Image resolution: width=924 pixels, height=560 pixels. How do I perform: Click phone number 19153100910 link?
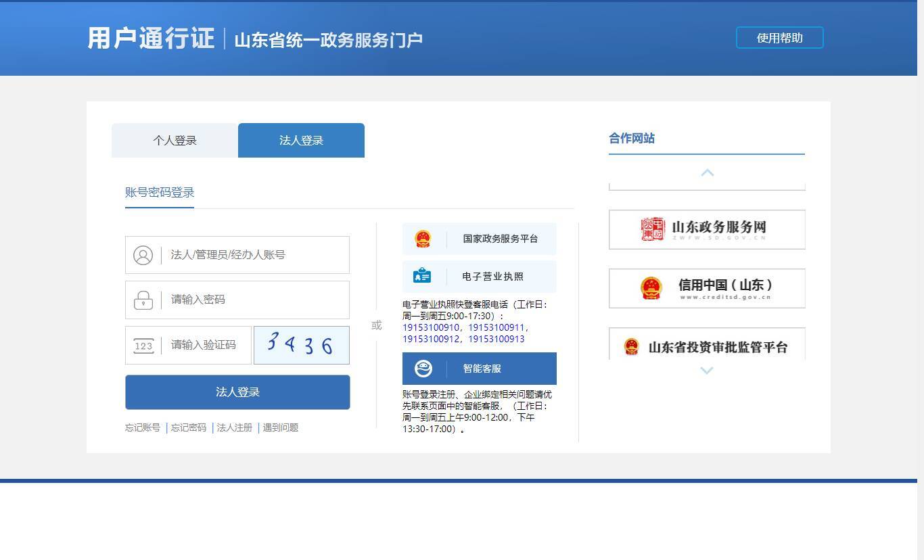pyautogui.click(x=432, y=326)
